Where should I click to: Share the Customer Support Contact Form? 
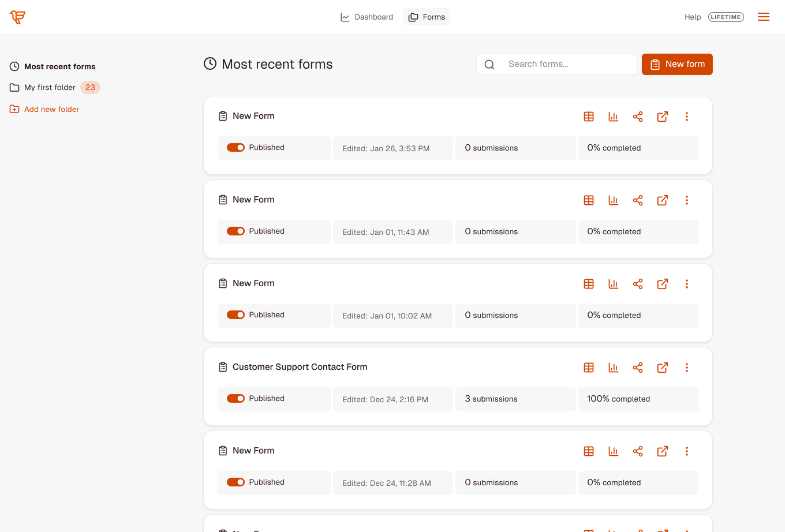(638, 368)
